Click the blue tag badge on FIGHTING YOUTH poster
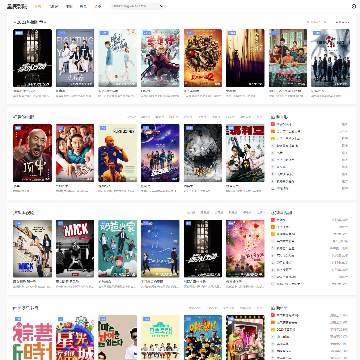The width and height of the screenshot is (360, 360). point(61,33)
